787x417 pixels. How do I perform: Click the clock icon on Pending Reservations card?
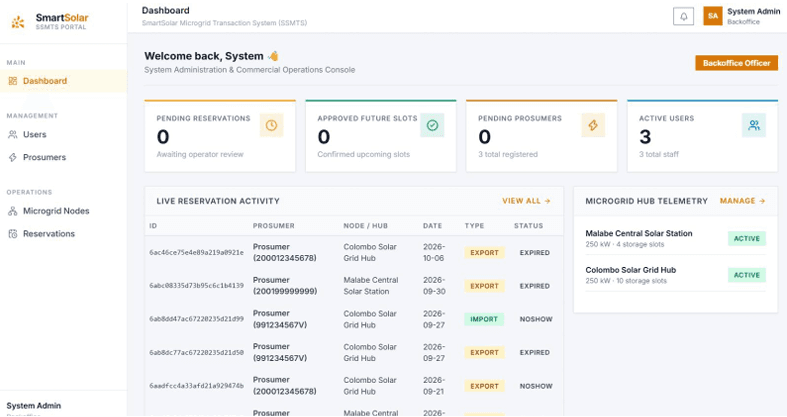(272, 125)
